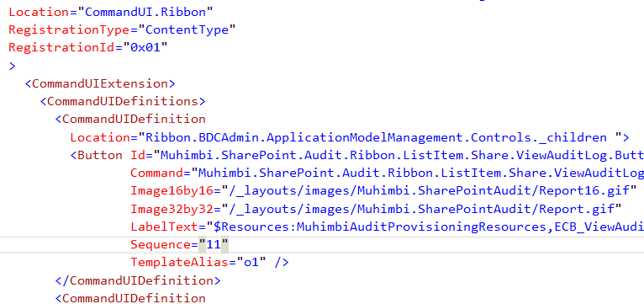Image resolution: width=644 pixels, height=304 pixels.
Task: Click the Sequence attribute name
Action: pos(161,245)
